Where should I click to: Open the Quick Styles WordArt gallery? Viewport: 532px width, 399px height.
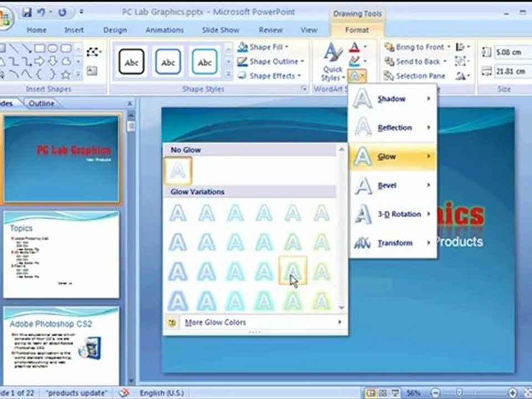pyautogui.click(x=332, y=62)
